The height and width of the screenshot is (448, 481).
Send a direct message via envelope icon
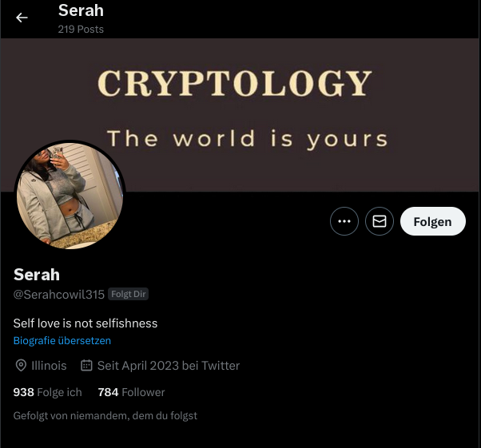(x=380, y=221)
